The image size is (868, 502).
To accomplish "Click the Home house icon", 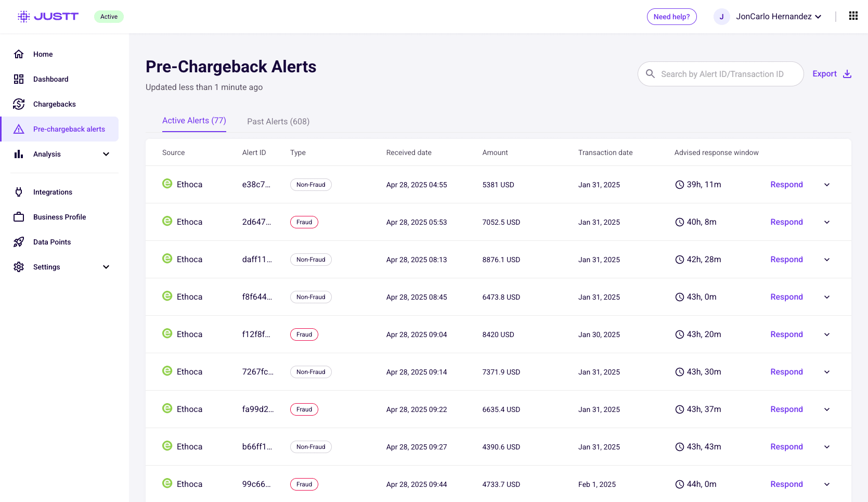I will tap(19, 54).
